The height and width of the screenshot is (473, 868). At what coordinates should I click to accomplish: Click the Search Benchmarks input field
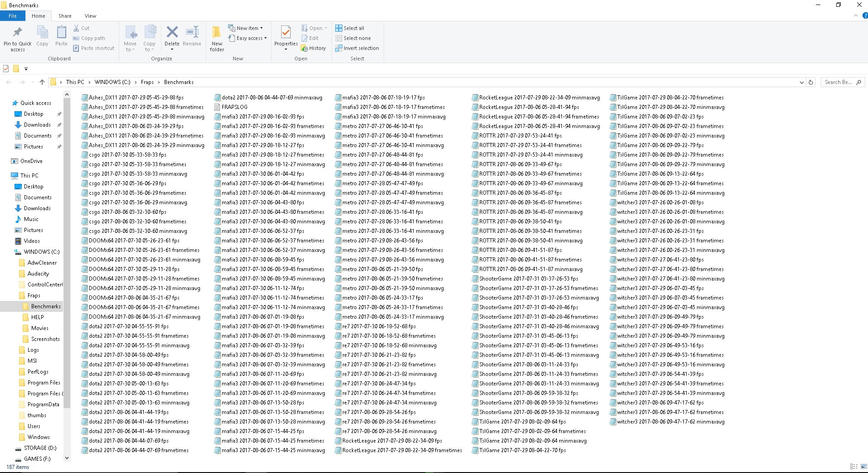pos(838,82)
